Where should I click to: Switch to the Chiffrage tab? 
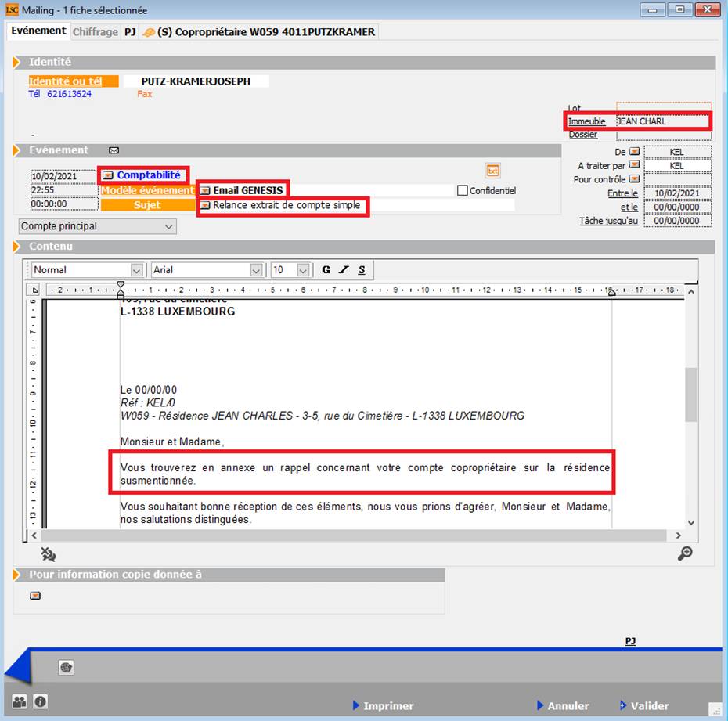(x=96, y=32)
